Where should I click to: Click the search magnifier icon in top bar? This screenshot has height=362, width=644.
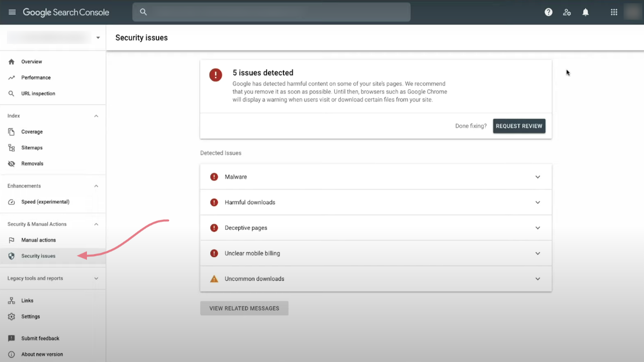tap(143, 12)
